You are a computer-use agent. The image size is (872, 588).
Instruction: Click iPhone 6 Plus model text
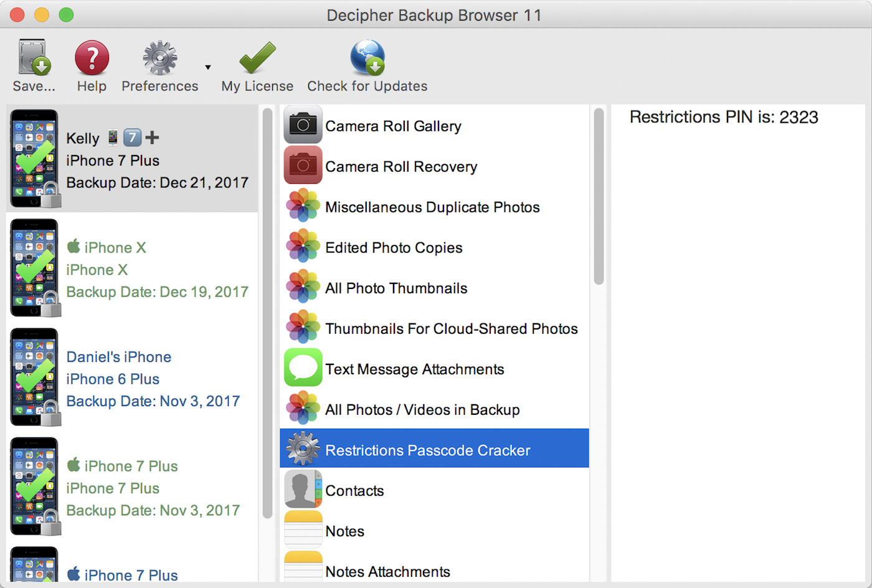(113, 379)
